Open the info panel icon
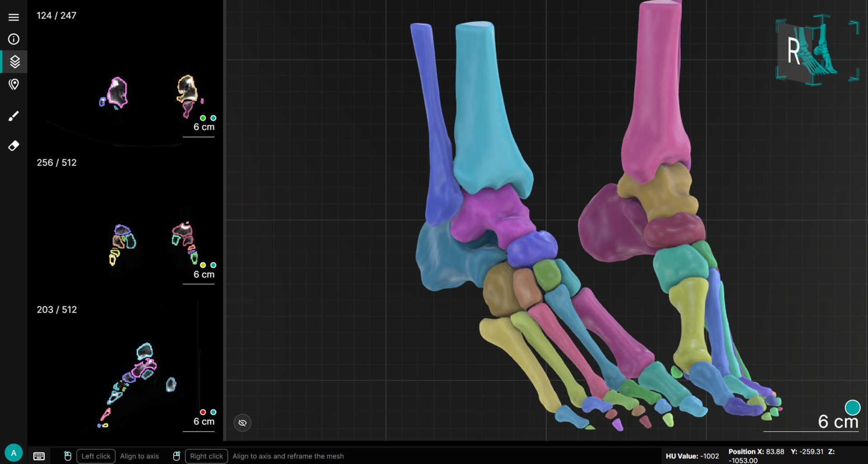Screen dimensions: 868x464 pyautogui.click(x=14, y=39)
